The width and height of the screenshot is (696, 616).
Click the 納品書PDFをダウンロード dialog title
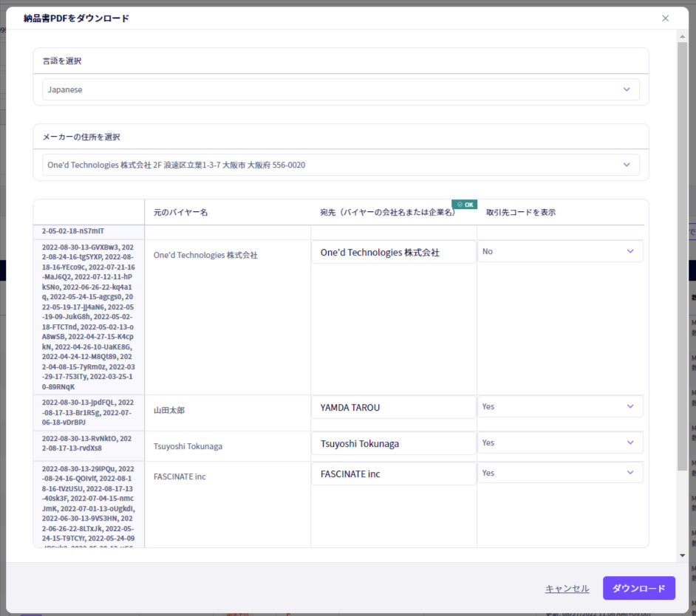[x=76, y=18]
